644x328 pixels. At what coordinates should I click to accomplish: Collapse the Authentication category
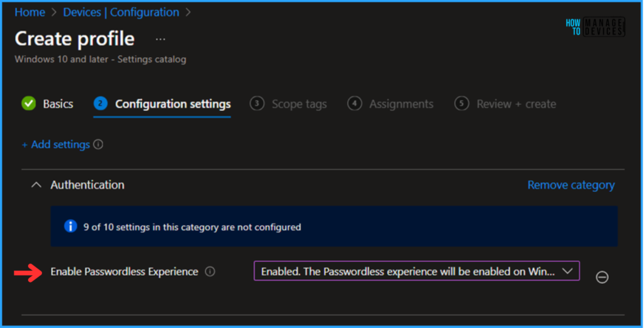point(36,185)
